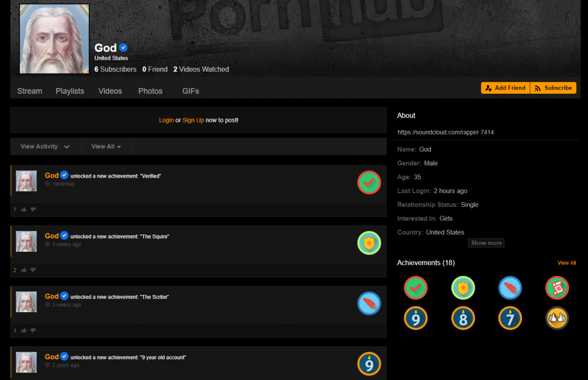The height and width of the screenshot is (380, 588).
Task: Click the 'Interested In: Girls' text
Action: pos(425,218)
